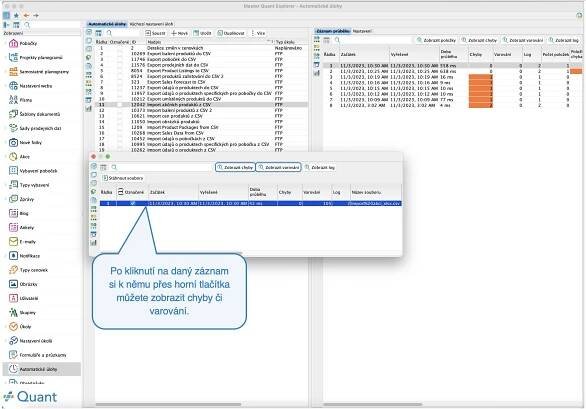The width and height of the screenshot is (586, 409).
Task: Toggle Označení checkbox for task 12042
Action: click(120, 105)
